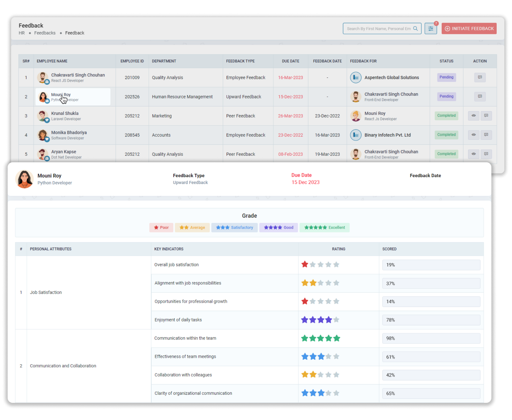Open eye icon for Monika Bhadoriya's feedback
Viewport: 512px width, 420px height.
pos(473,135)
